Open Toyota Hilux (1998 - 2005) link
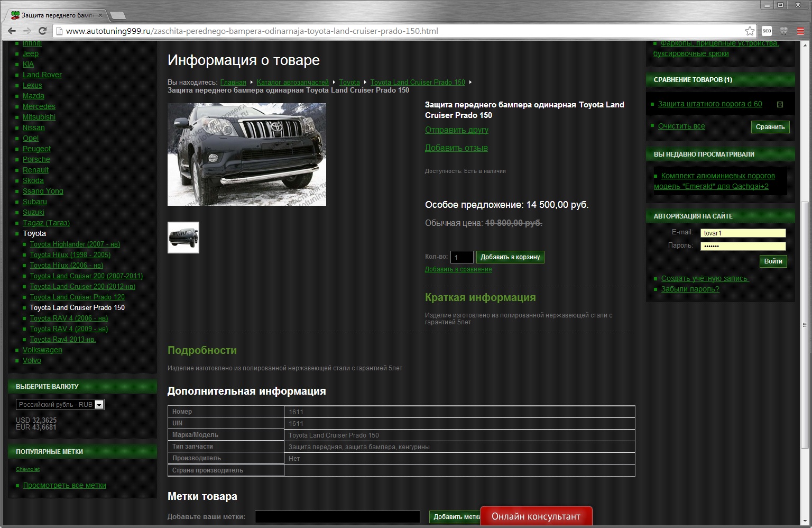Viewport: 812px width, 528px height. click(x=70, y=254)
